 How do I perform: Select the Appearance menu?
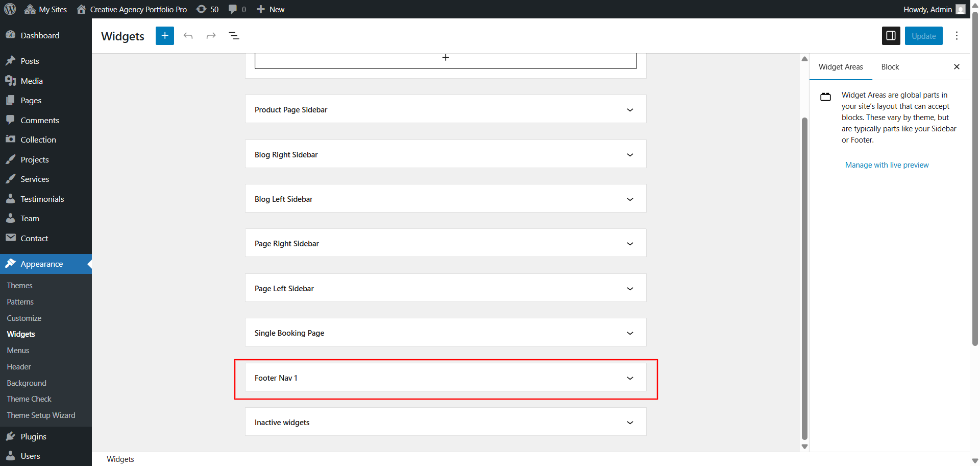tap(46, 264)
